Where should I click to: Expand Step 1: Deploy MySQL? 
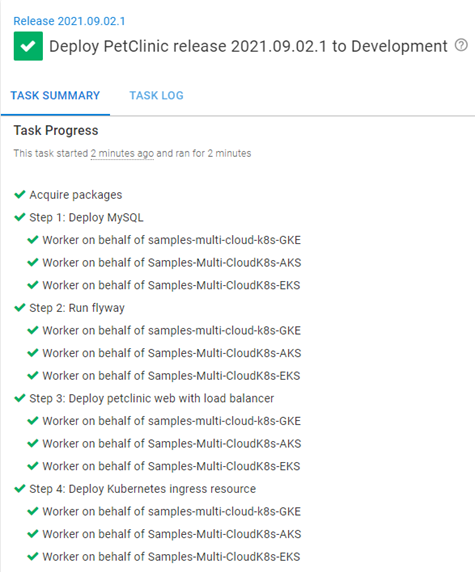coord(86,217)
